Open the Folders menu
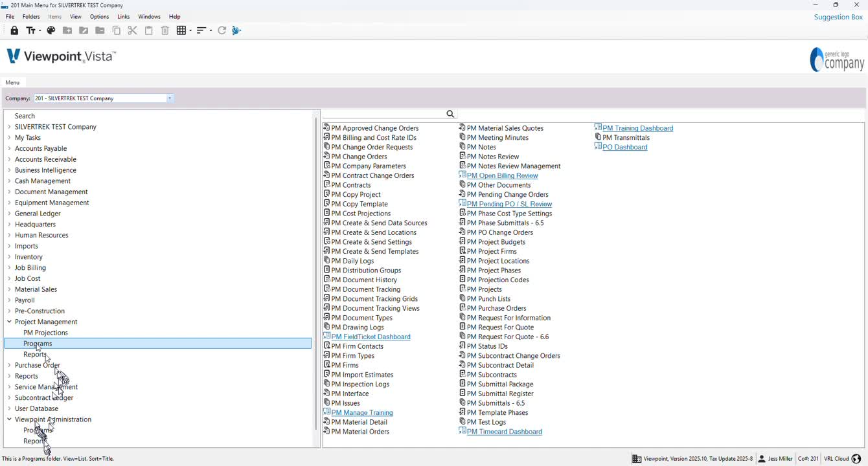 click(31, 17)
